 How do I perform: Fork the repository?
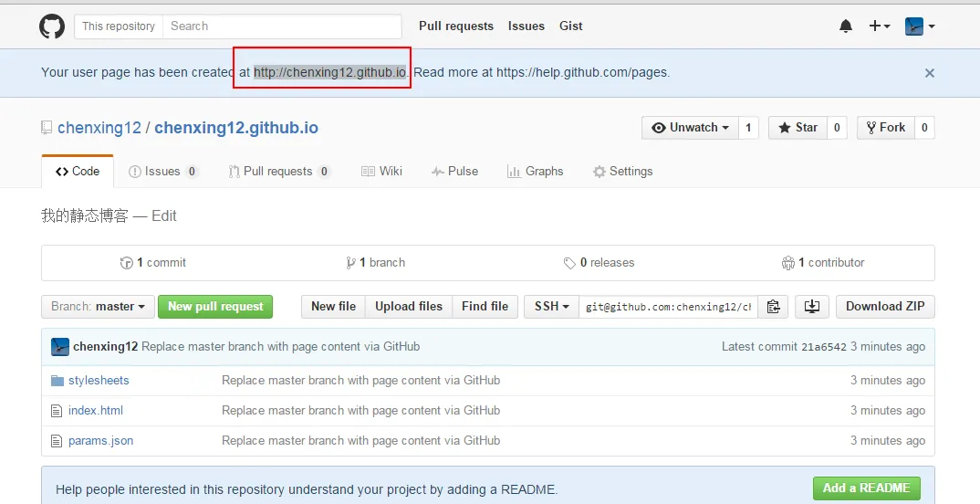(x=885, y=128)
